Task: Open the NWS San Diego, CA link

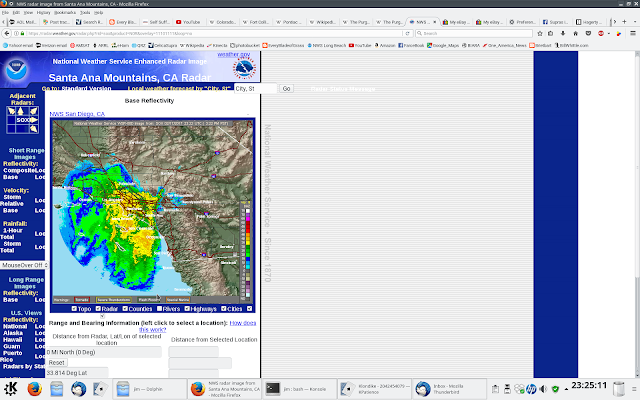Action: (77, 114)
